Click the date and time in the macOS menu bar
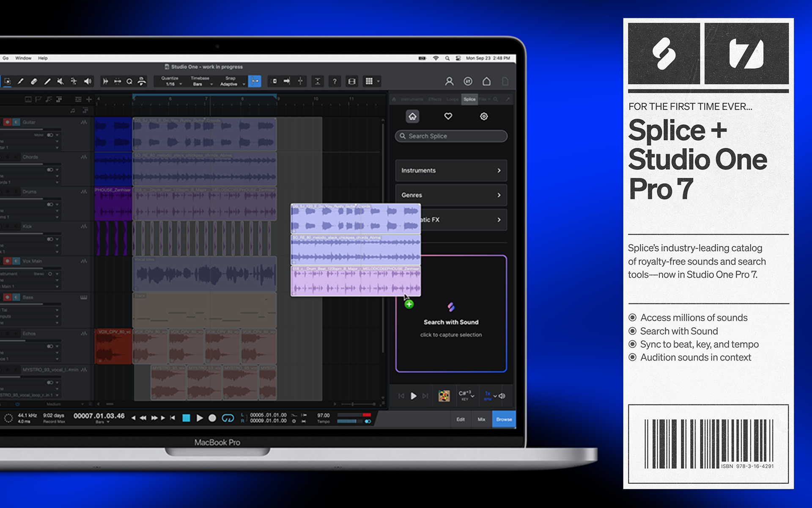Viewport: 812px width, 508px height. [488, 58]
